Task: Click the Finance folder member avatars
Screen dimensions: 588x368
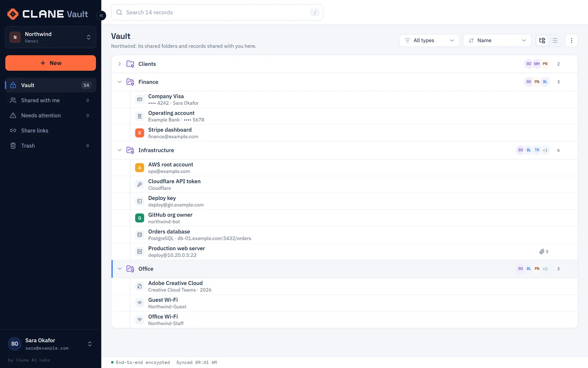Action: pyautogui.click(x=537, y=82)
